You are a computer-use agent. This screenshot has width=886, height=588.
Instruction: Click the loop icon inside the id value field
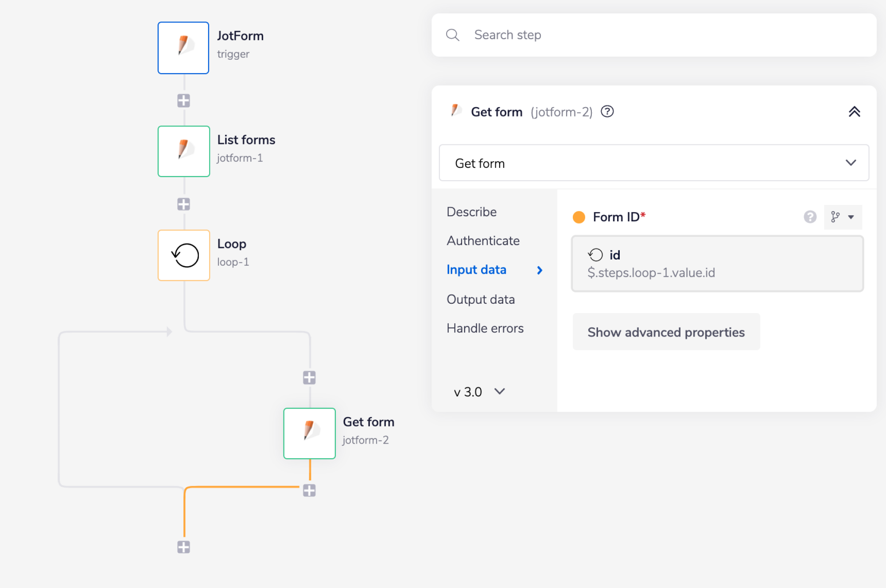pos(596,255)
